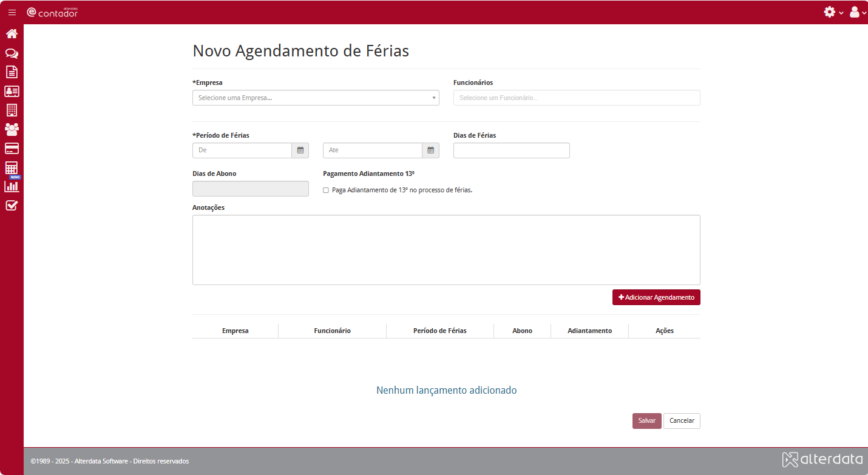The width and height of the screenshot is (868, 475).
Task: Click the credit card sidebar icon
Action: coord(12,148)
